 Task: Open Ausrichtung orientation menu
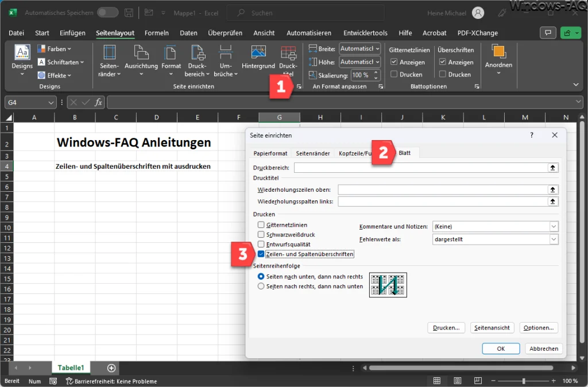click(141, 61)
